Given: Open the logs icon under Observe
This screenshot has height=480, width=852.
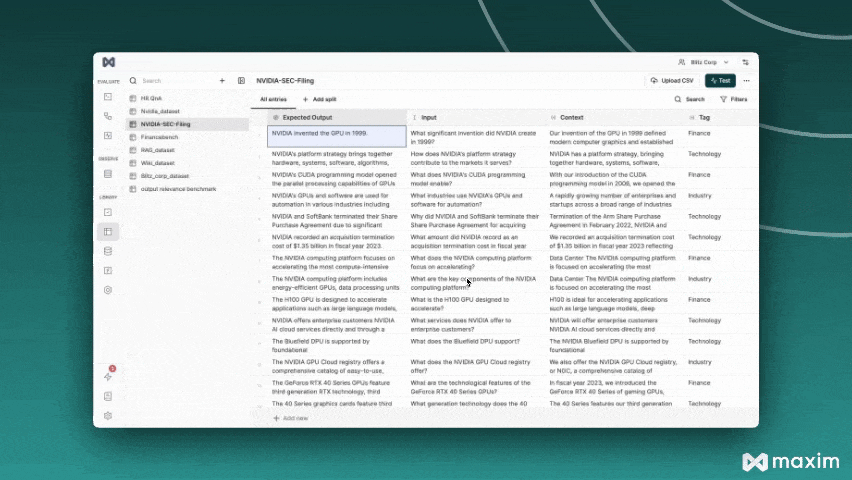Looking at the screenshot, I should coord(108,174).
